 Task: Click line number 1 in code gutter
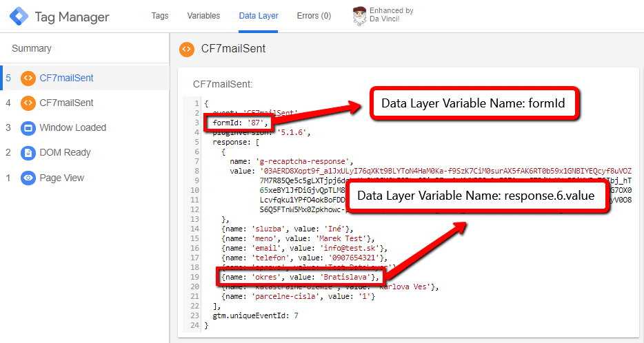pyautogui.click(x=197, y=103)
